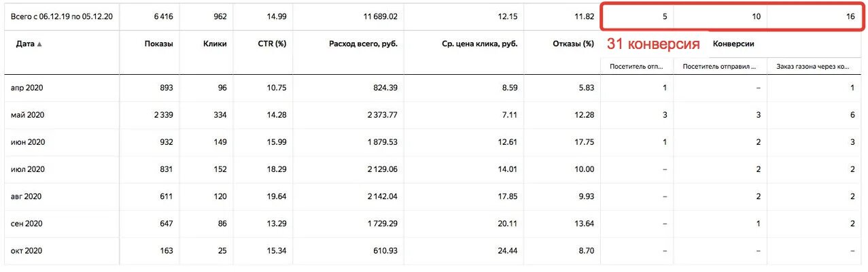The height and width of the screenshot is (272, 868).
Task: Click the Конверсии group header
Action: (x=733, y=44)
